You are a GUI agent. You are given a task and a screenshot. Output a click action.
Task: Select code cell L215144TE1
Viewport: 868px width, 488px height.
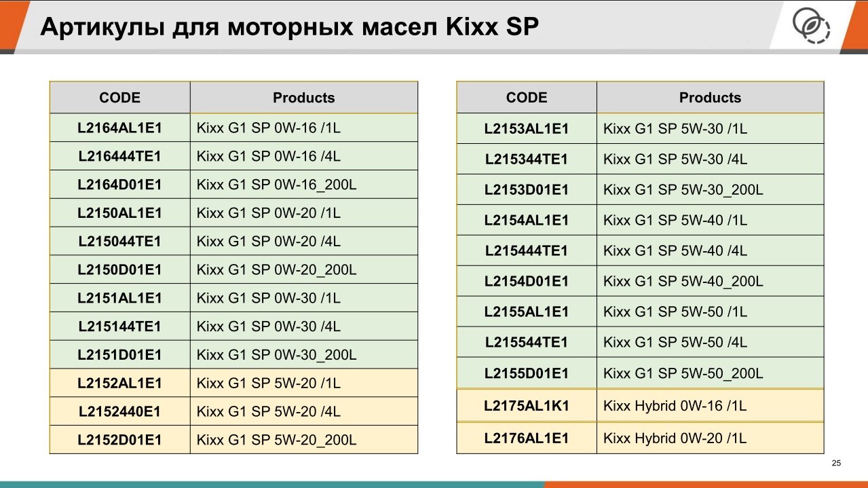120,326
